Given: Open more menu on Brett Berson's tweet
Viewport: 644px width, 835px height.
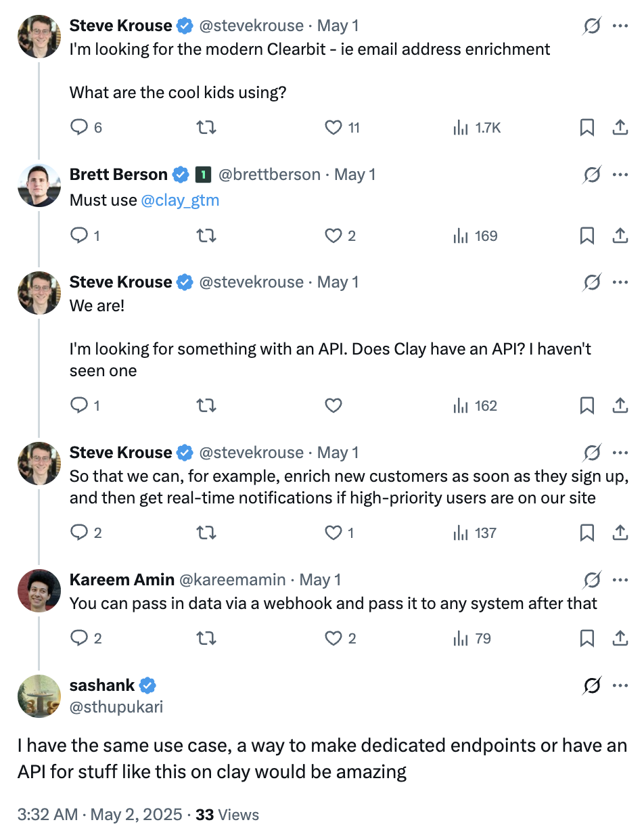Looking at the screenshot, I should coord(620,175).
